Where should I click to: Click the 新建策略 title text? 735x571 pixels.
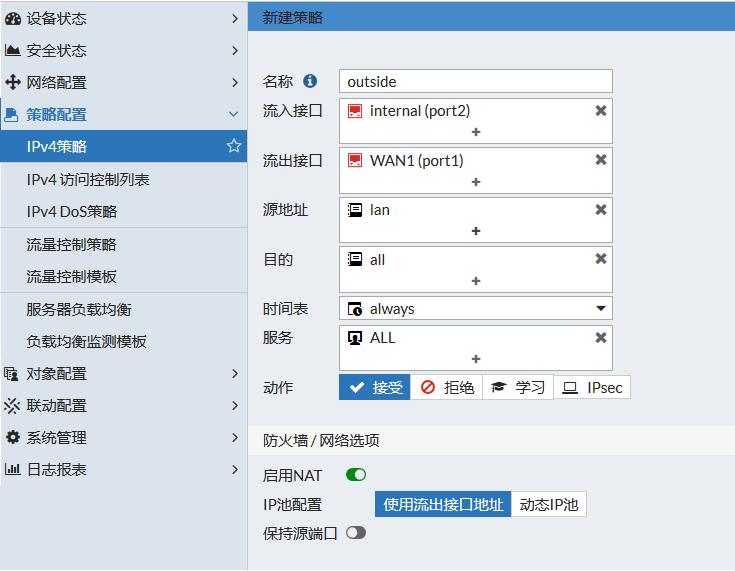[292, 17]
